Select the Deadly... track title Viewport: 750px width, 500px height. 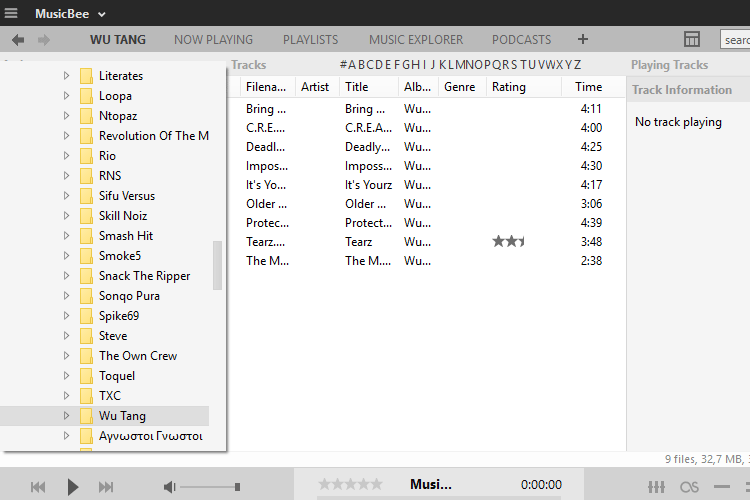367,147
